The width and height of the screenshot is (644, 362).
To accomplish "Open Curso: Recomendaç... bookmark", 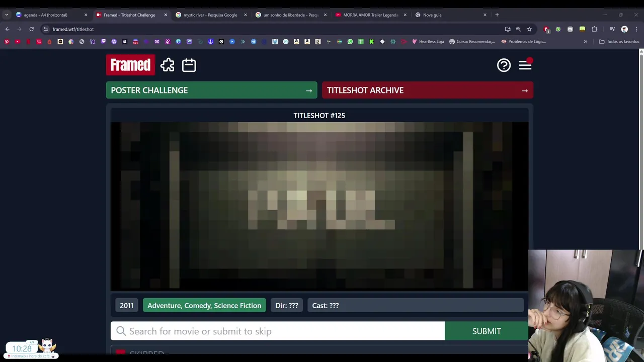I will coord(472,41).
